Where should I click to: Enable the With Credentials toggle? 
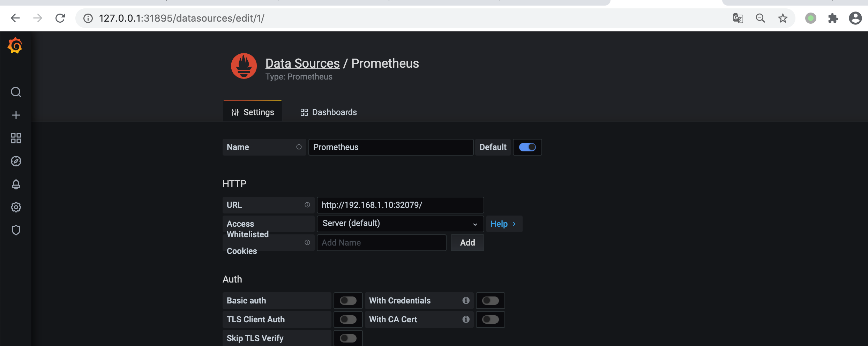[490, 301]
